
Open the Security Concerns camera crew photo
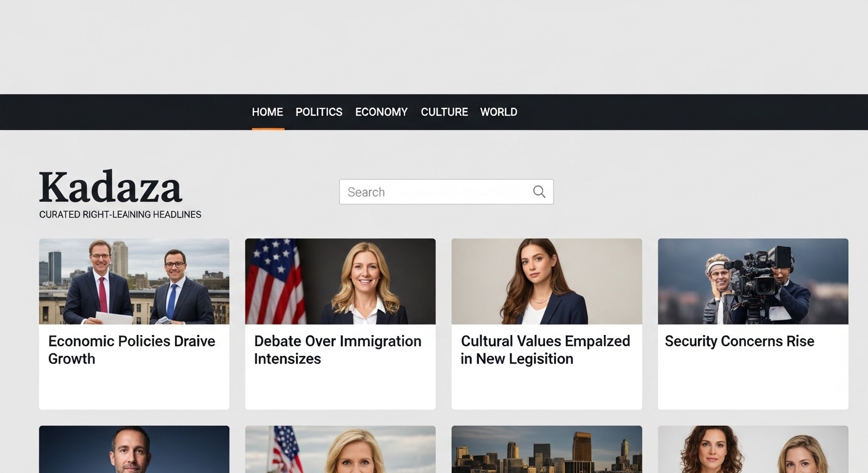click(x=753, y=281)
